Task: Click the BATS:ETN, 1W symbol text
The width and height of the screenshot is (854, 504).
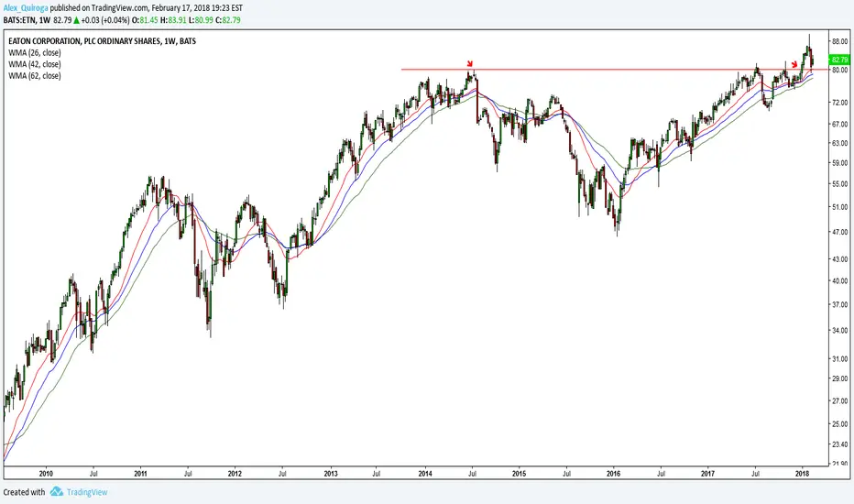Action: pos(27,20)
